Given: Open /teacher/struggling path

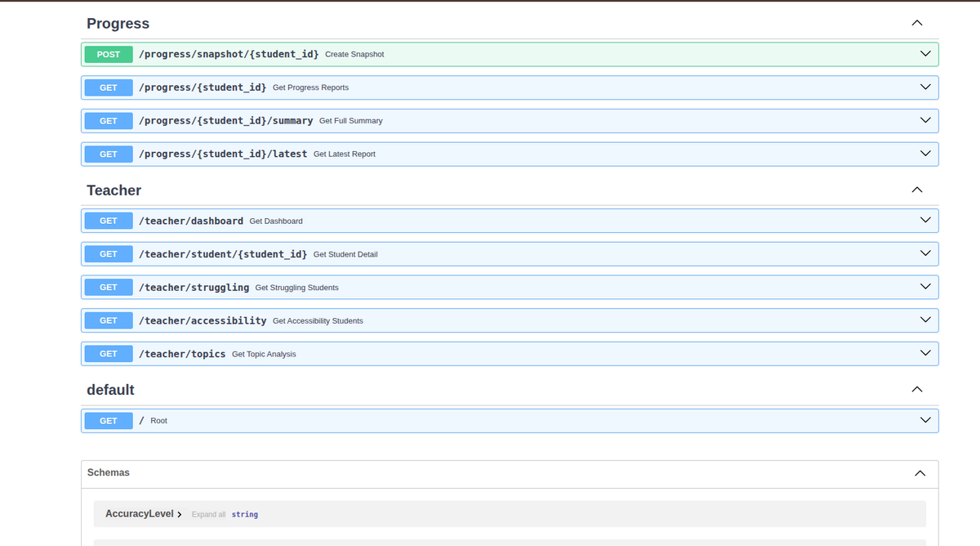Looking at the screenshot, I should (194, 288).
